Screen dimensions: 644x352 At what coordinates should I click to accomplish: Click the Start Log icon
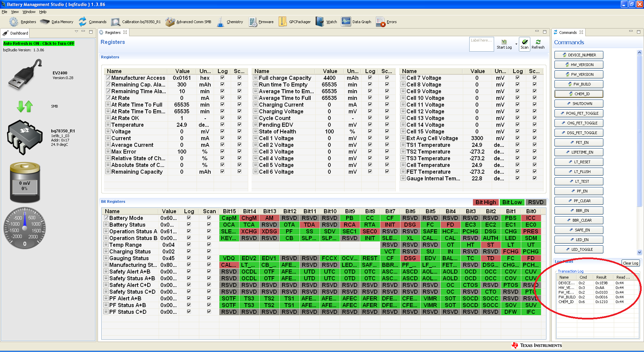(x=504, y=44)
